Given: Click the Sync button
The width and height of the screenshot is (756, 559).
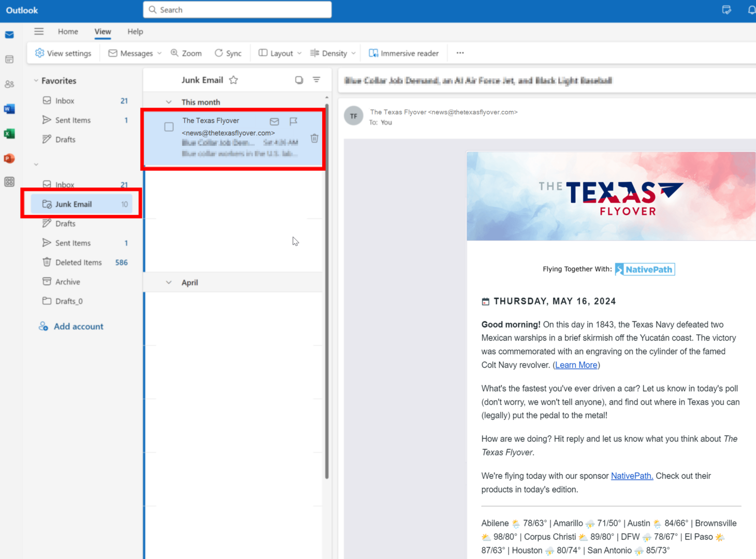Looking at the screenshot, I should tap(228, 53).
